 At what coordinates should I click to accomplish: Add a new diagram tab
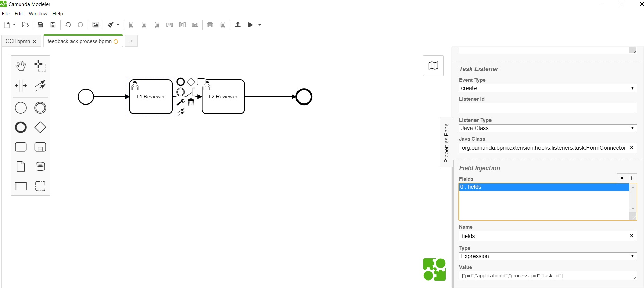pyautogui.click(x=131, y=41)
